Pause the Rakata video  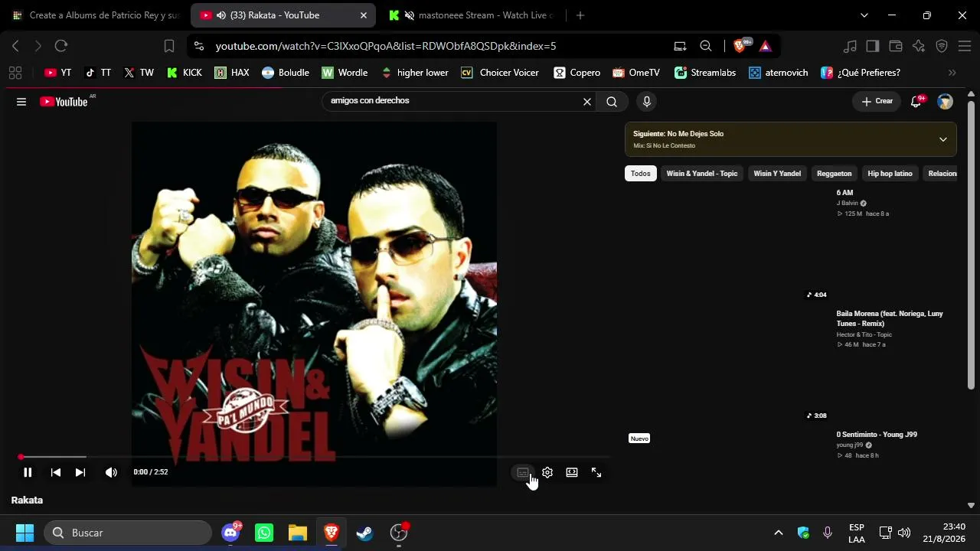point(28,472)
